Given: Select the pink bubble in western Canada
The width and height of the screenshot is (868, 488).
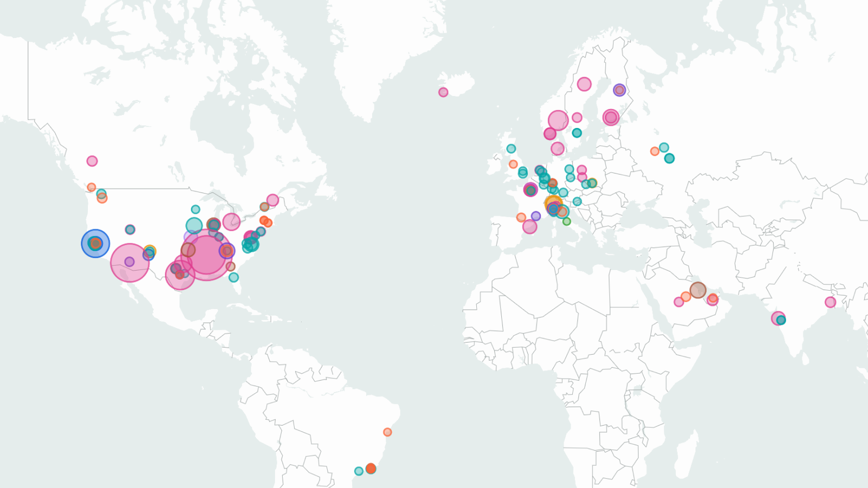Looking at the screenshot, I should click(92, 161).
